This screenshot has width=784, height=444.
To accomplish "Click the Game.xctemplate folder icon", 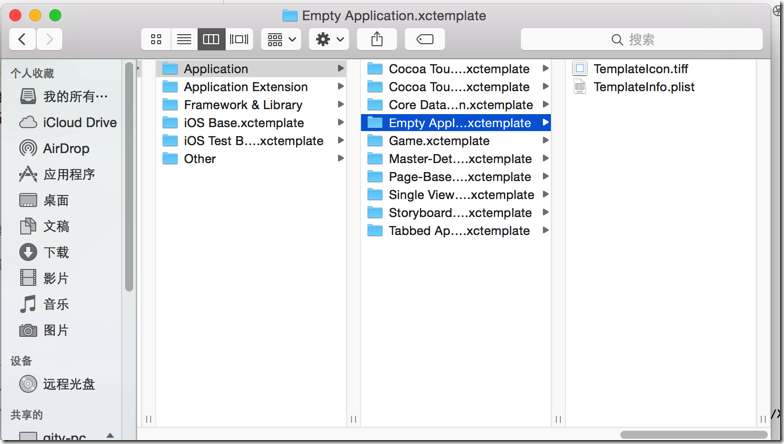I will coord(375,140).
